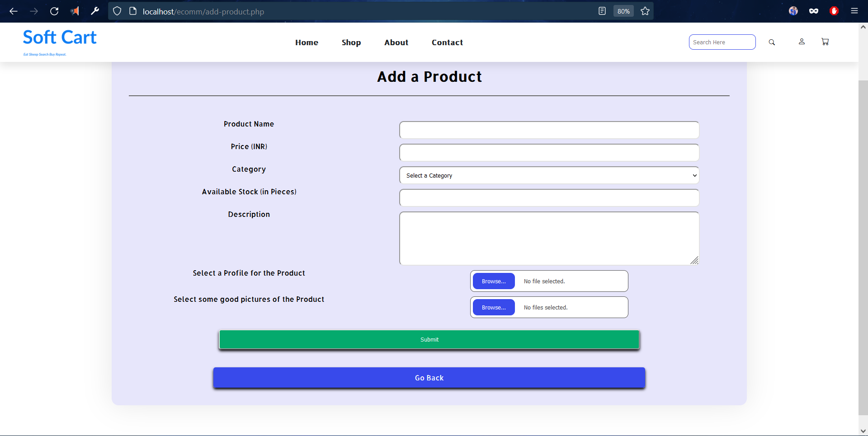Bookmark the page with the star icon
This screenshot has width=868, height=436.
(x=645, y=11)
